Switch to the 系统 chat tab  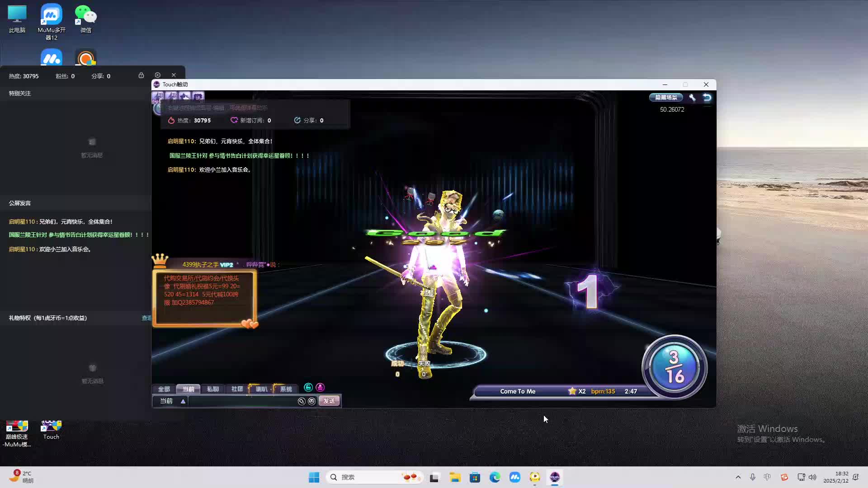coord(286,389)
